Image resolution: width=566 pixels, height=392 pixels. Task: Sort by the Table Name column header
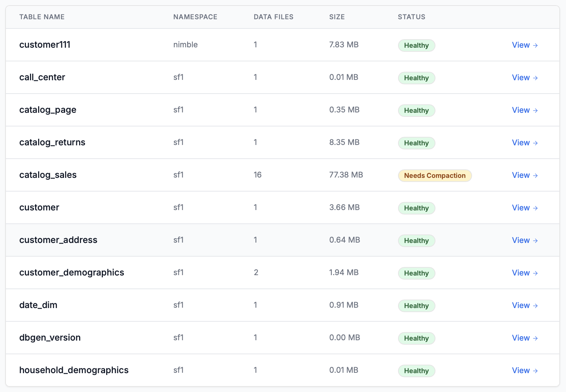[42, 17]
